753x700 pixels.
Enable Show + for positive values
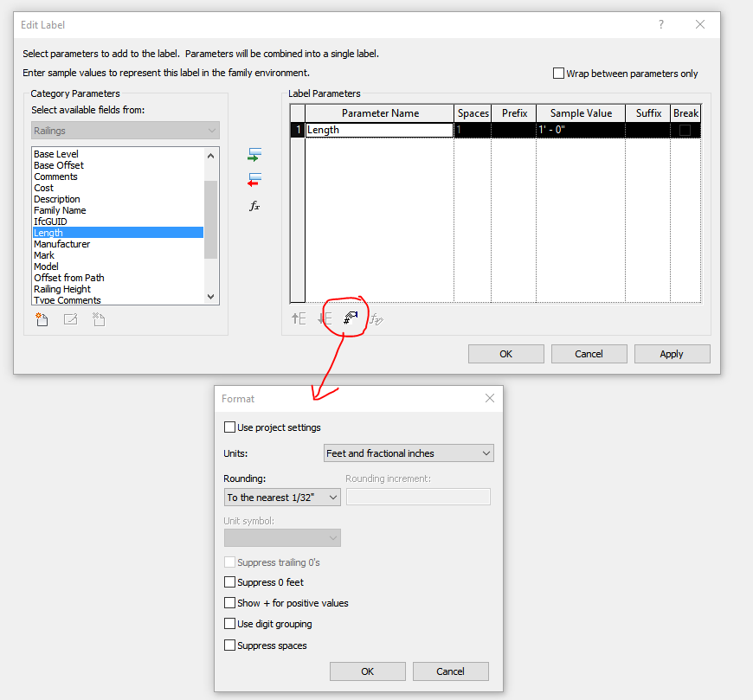(229, 603)
